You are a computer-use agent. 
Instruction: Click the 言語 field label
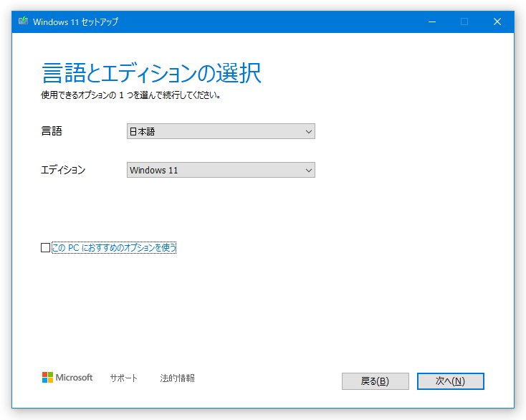[x=52, y=131]
